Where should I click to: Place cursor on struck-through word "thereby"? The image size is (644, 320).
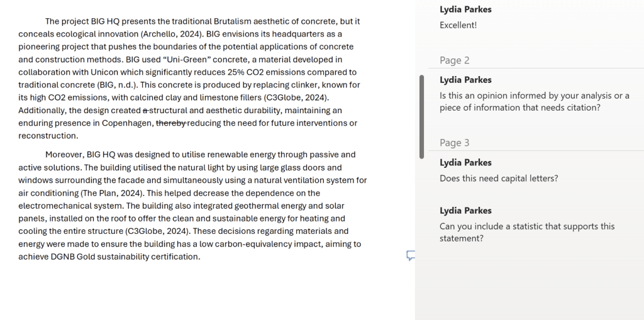(x=171, y=123)
